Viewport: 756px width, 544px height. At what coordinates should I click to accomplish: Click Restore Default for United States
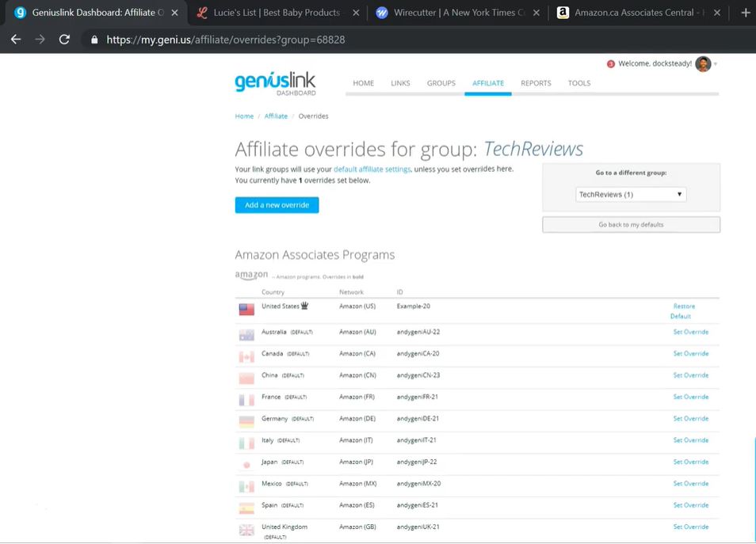(682, 311)
